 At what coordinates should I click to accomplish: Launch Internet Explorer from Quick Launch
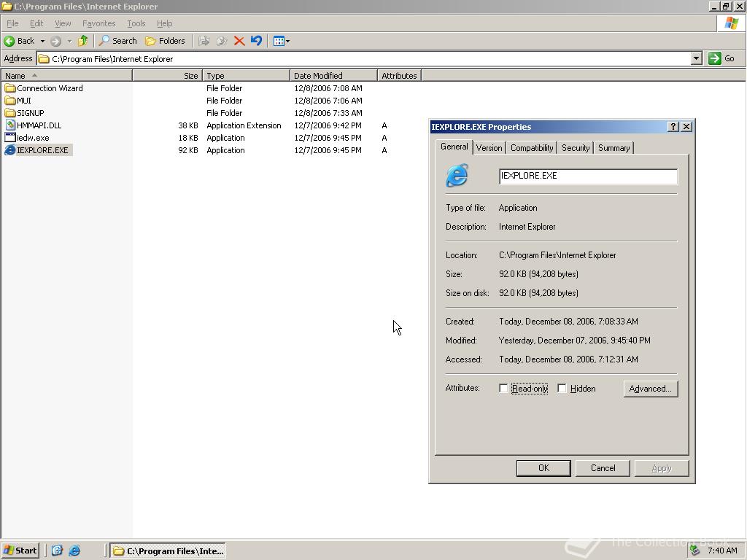(x=74, y=551)
